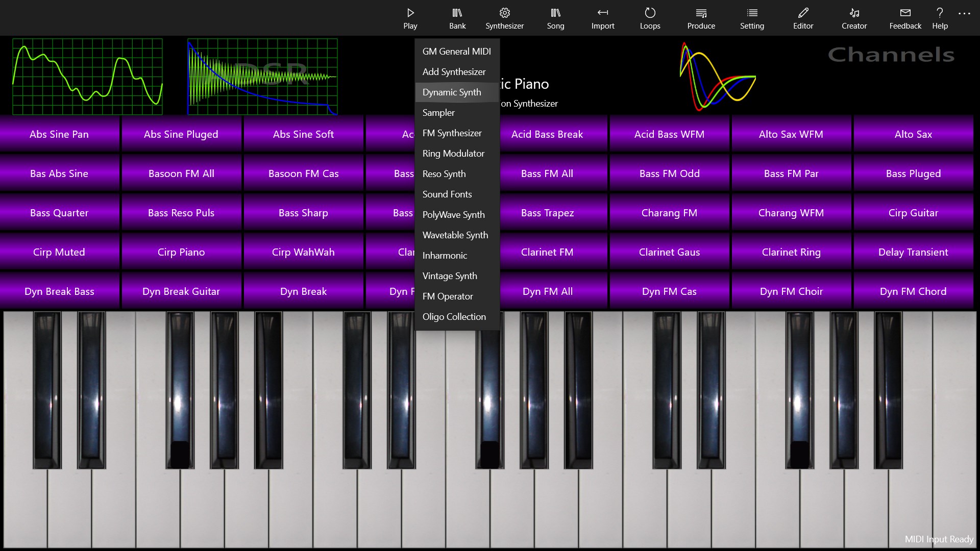Select the Dynamic Synth entry
Image resolution: width=980 pixels, height=551 pixels.
[451, 92]
